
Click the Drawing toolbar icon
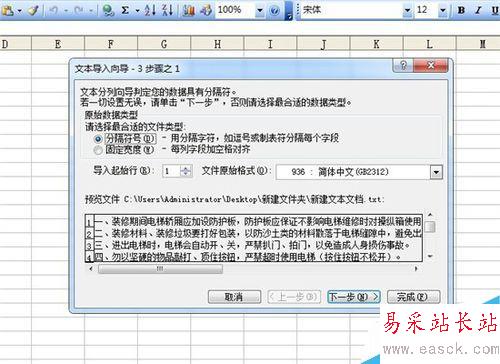tap(206, 10)
